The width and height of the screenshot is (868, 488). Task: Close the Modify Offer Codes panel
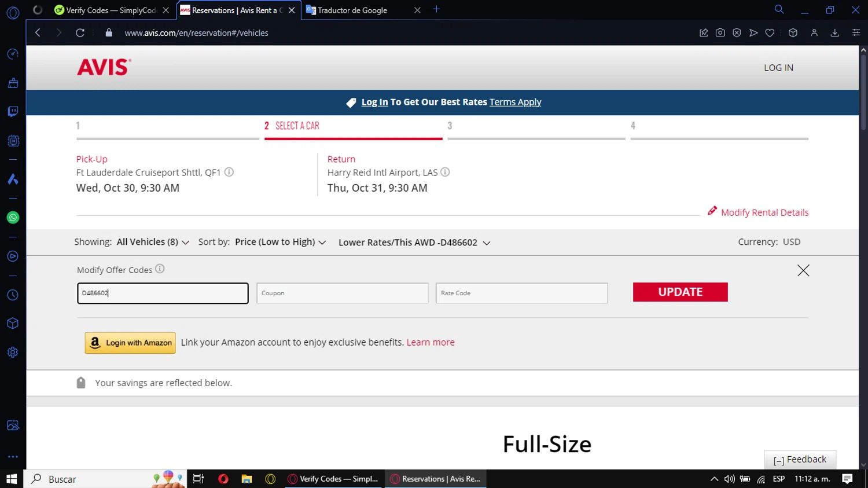coord(803,270)
